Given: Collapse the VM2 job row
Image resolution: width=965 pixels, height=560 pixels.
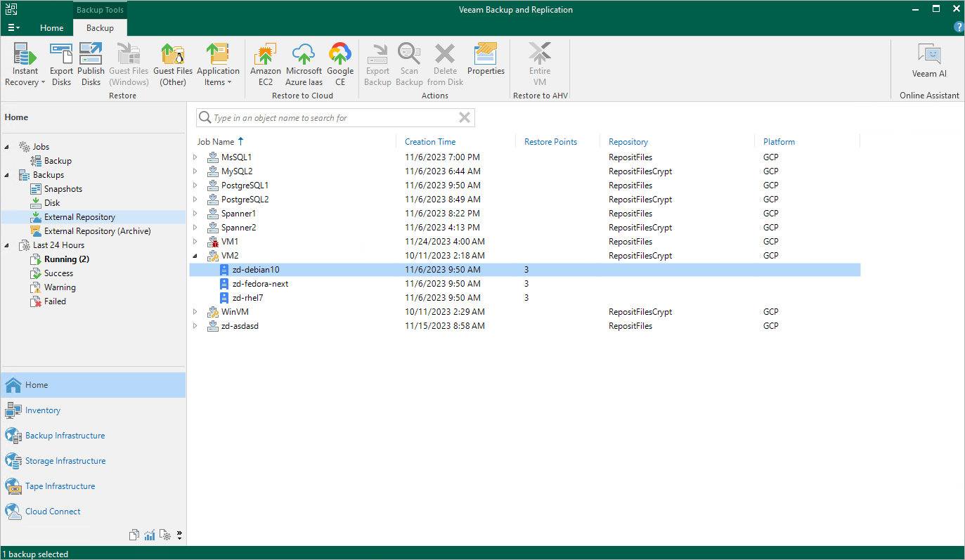Looking at the screenshot, I should coord(195,256).
